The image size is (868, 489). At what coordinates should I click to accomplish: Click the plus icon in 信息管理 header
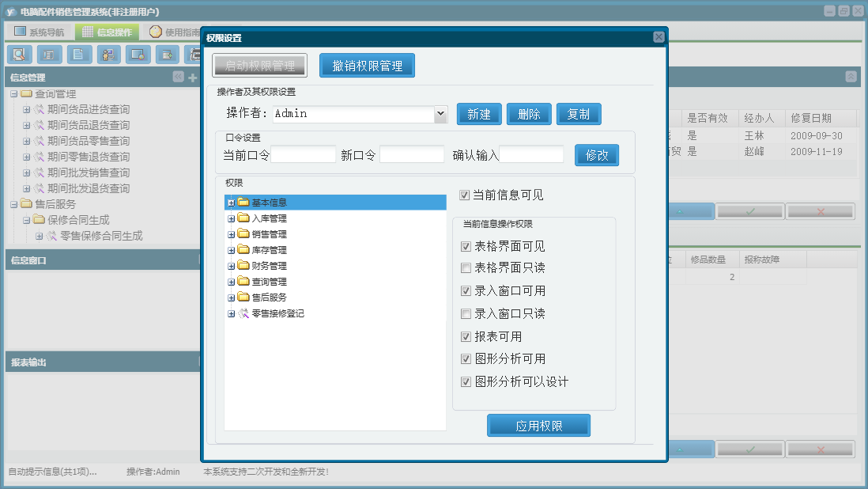point(192,78)
